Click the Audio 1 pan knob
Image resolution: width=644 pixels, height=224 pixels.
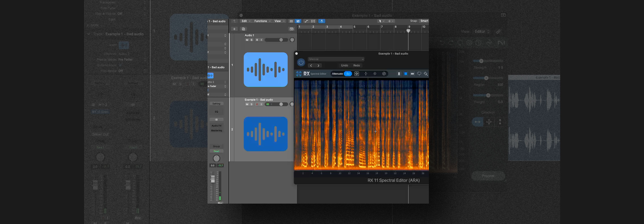coord(292,40)
